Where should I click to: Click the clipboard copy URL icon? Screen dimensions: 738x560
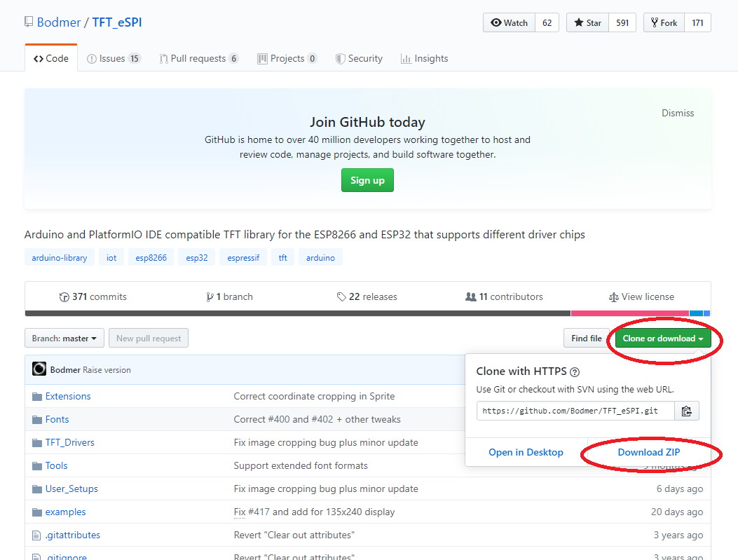pos(686,411)
